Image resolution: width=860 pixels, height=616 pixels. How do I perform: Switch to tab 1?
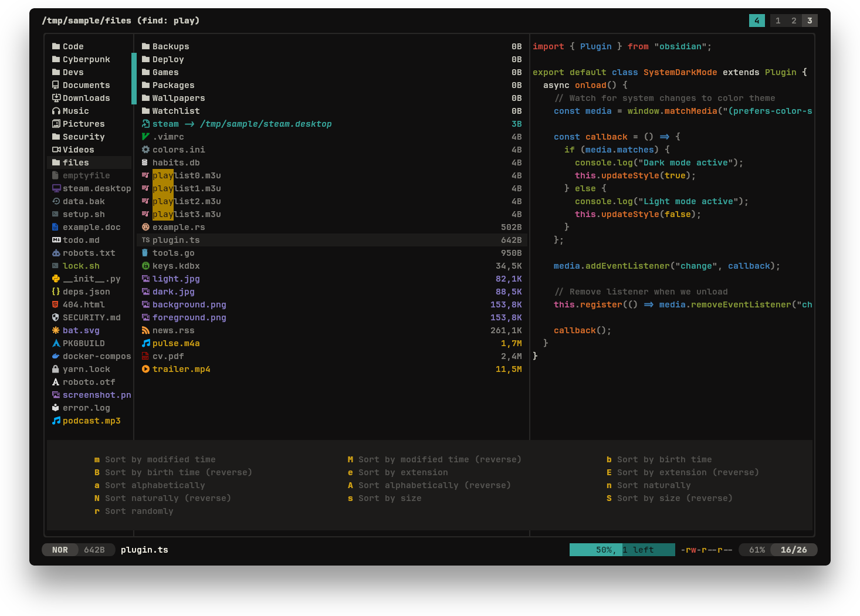[x=778, y=21]
